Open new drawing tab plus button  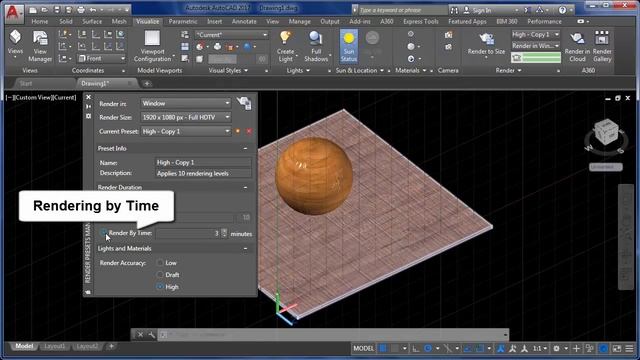[147, 84]
